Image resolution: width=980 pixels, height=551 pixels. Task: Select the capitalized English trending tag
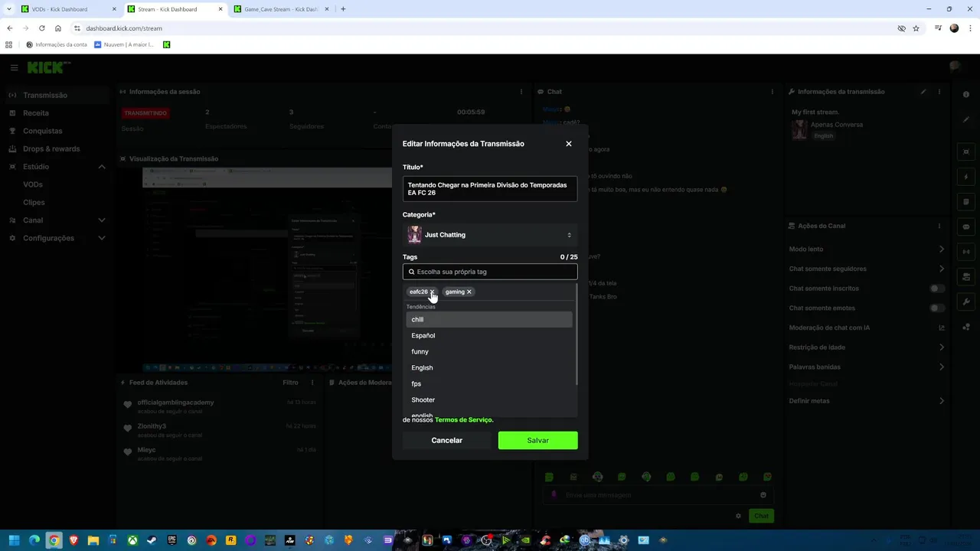coord(488,367)
